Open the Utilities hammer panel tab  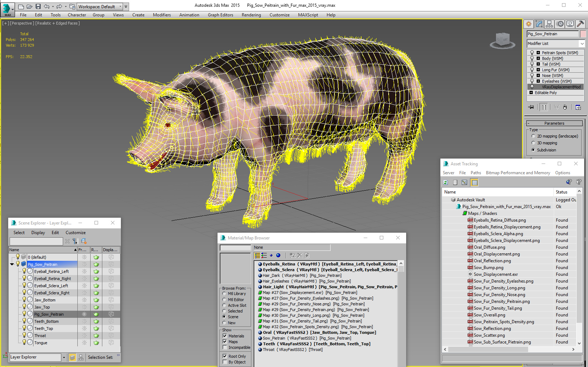tap(581, 24)
